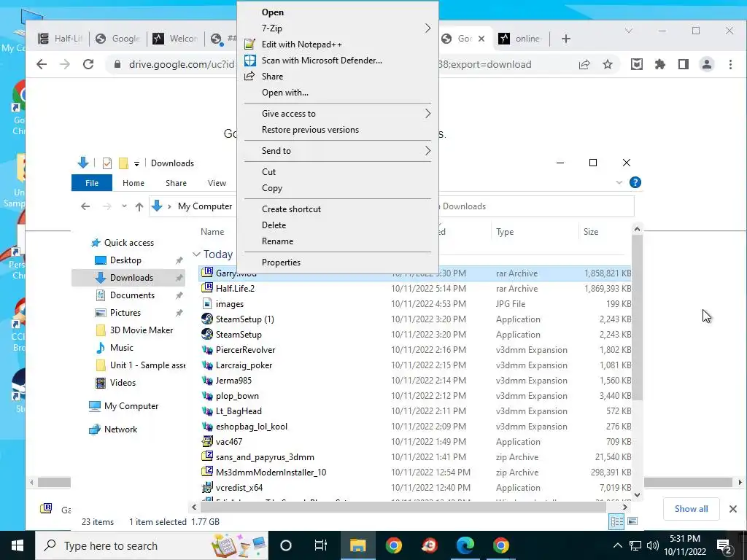This screenshot has width=747, height=560.
Task: Open the recent locations dropdown in Explorer
Action: (124, 206)
